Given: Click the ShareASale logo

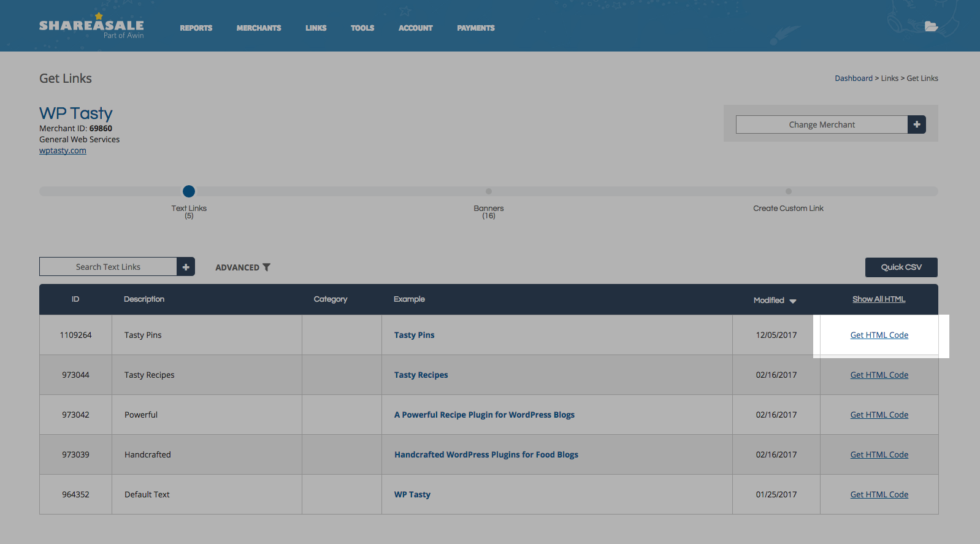Looking at the screenshot, I should coord(91,26).
